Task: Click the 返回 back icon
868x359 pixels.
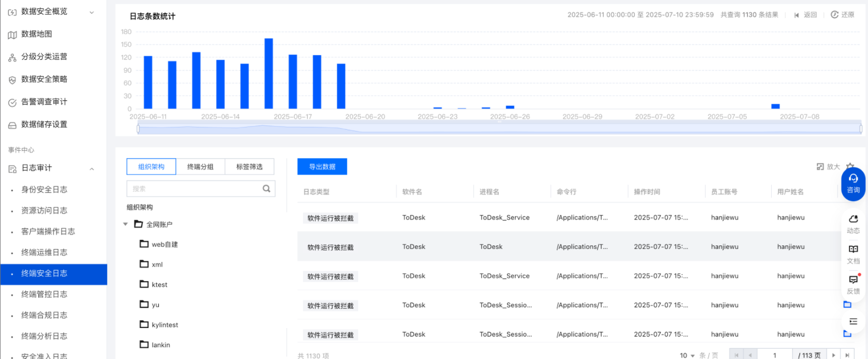Action: pos(797,15)
